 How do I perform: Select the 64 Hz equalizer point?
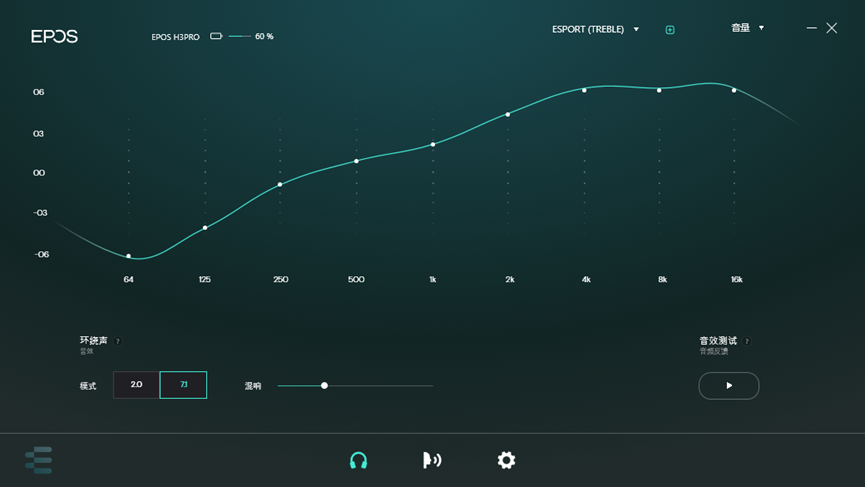tap(129, 256)
